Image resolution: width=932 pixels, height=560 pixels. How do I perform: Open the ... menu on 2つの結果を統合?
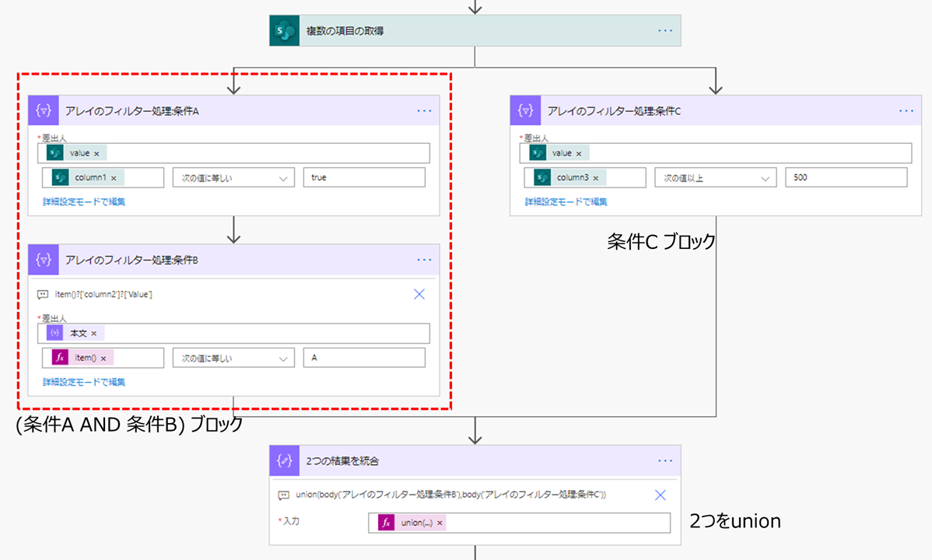pyautogui.click(x=665, y=460)
